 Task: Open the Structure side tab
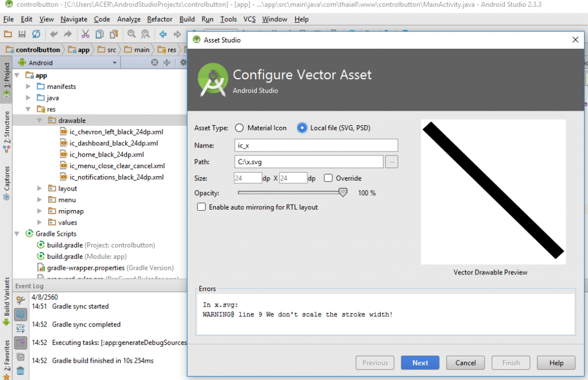6,131
